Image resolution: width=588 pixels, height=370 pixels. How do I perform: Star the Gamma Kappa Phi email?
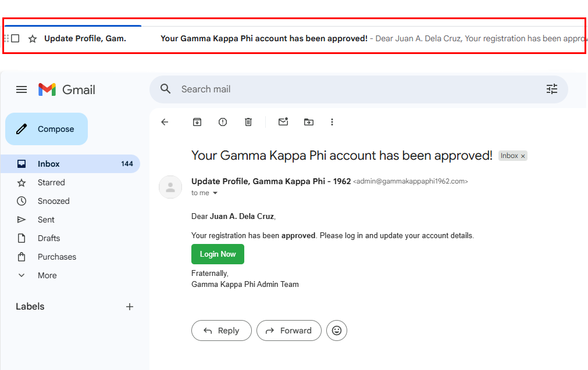[32, 38]
